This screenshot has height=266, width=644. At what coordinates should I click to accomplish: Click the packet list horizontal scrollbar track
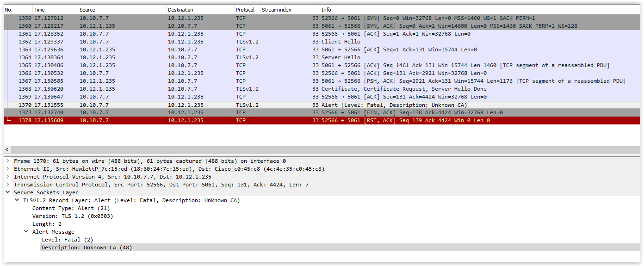coord(325,150)
